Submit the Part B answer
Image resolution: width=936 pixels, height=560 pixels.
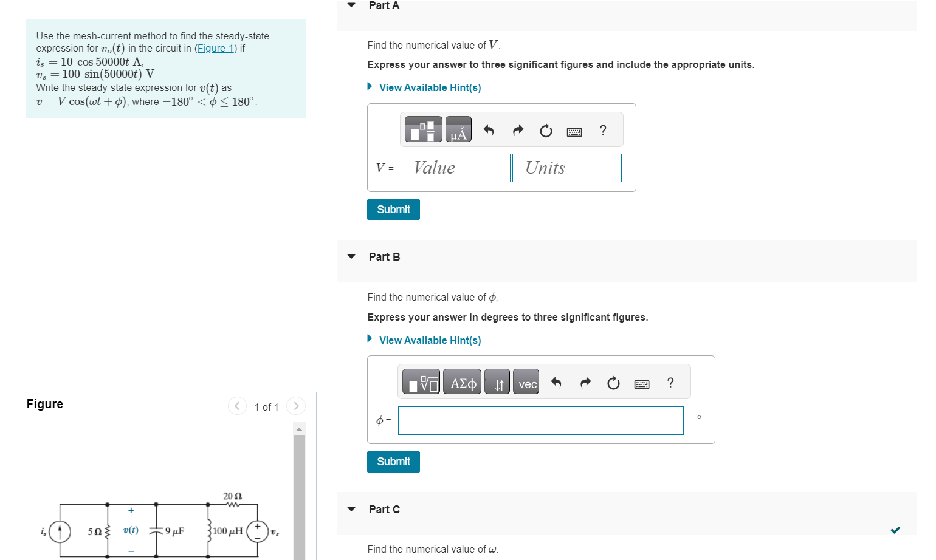tap(393, 462)
